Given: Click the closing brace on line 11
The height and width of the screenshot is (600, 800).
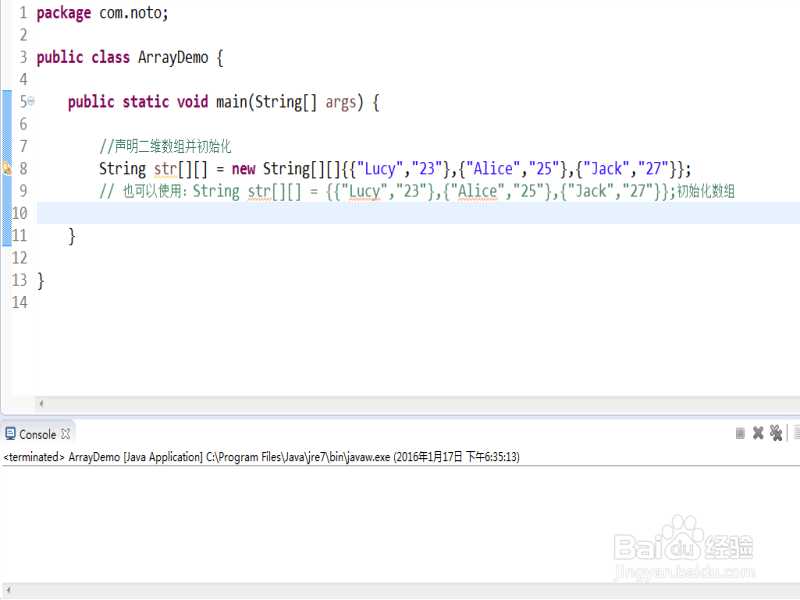Looking at the screenshot, I should tap(72, 236).
